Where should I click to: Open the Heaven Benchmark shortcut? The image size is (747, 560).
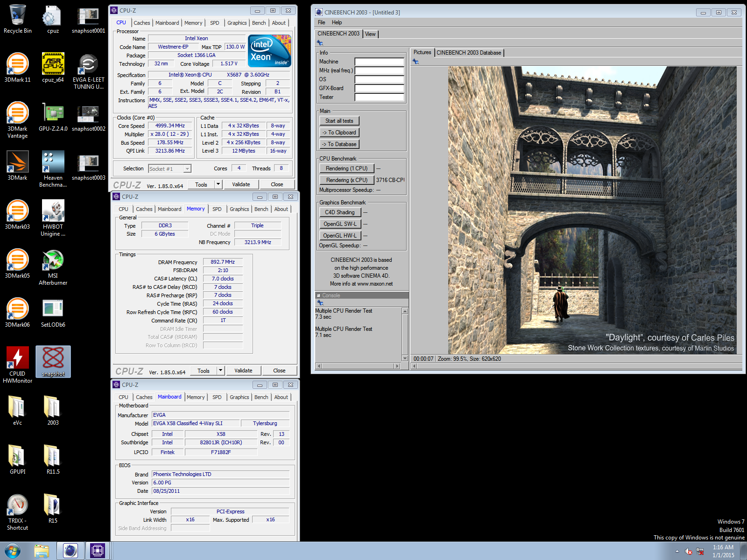point(53,169)
